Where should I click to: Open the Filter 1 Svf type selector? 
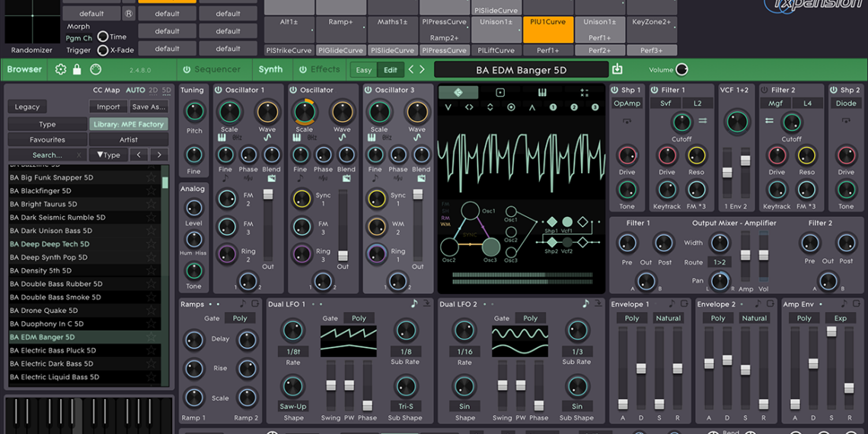click(x=665, y=104)
